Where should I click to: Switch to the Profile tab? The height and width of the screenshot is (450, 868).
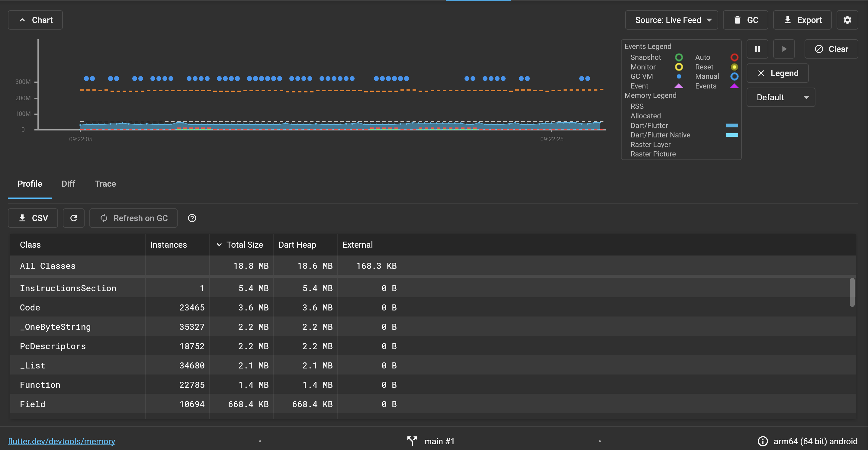click(x=30, y=184)
